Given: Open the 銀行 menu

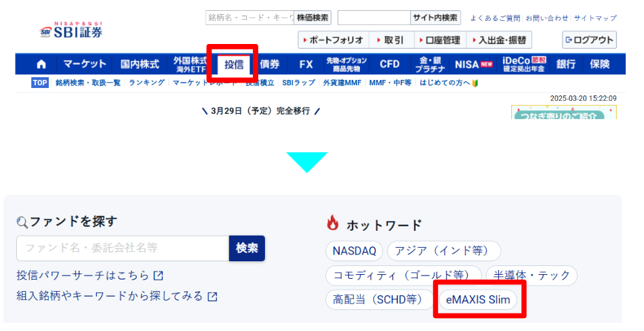Looking at the screenshot, I should coord(565,64).
